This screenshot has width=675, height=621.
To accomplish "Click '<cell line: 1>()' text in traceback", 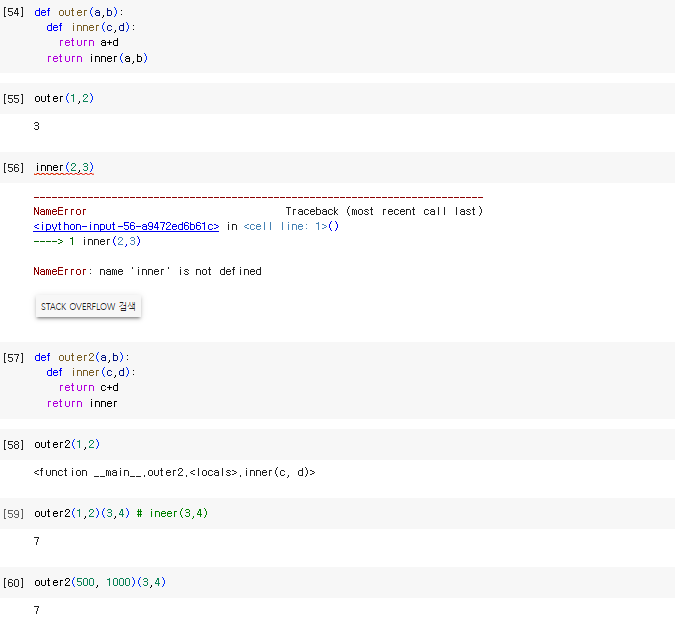I will [x=291, y=226].
